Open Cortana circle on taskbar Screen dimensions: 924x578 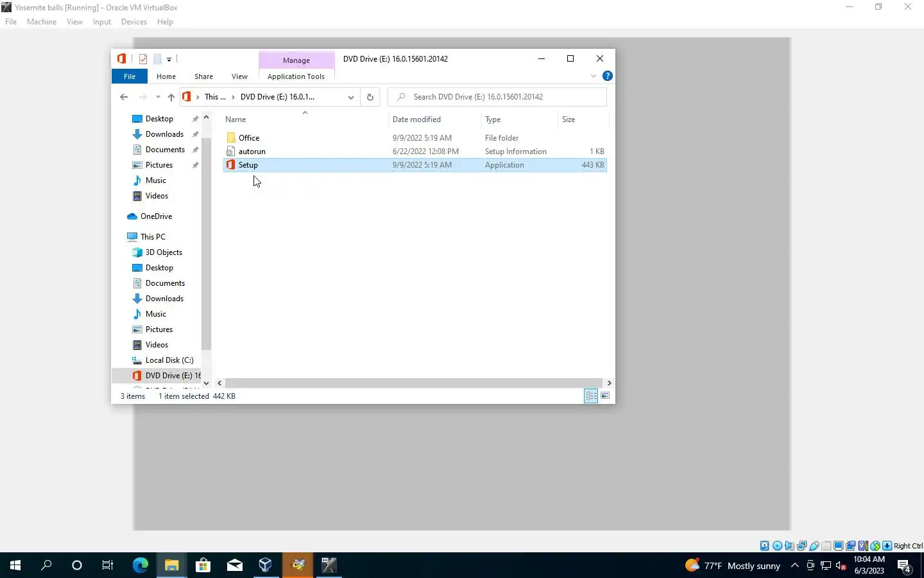77,565
